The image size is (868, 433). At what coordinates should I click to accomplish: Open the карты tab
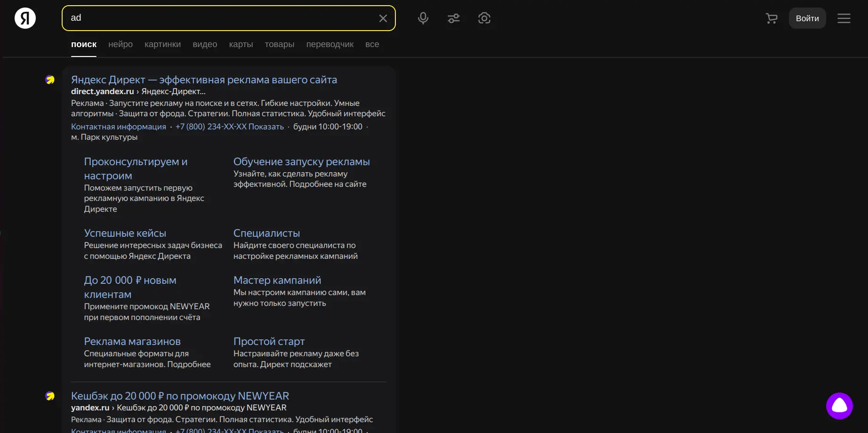[241, 44]
